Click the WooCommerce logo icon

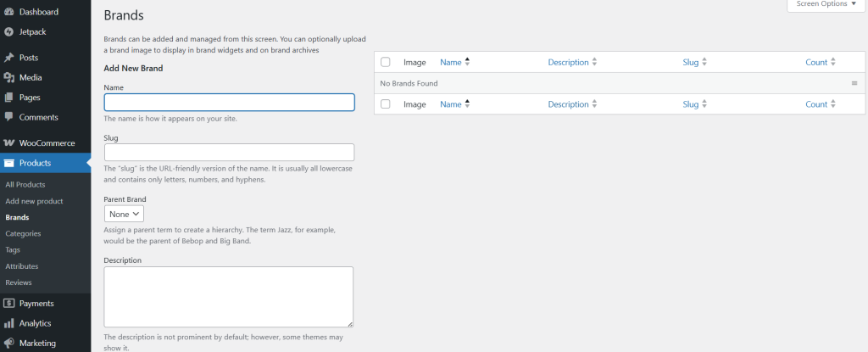coord(8,143)
